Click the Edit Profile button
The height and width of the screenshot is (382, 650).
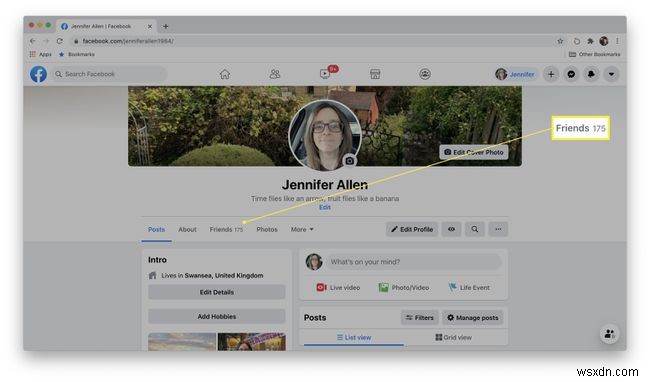(x=412, y=229)
